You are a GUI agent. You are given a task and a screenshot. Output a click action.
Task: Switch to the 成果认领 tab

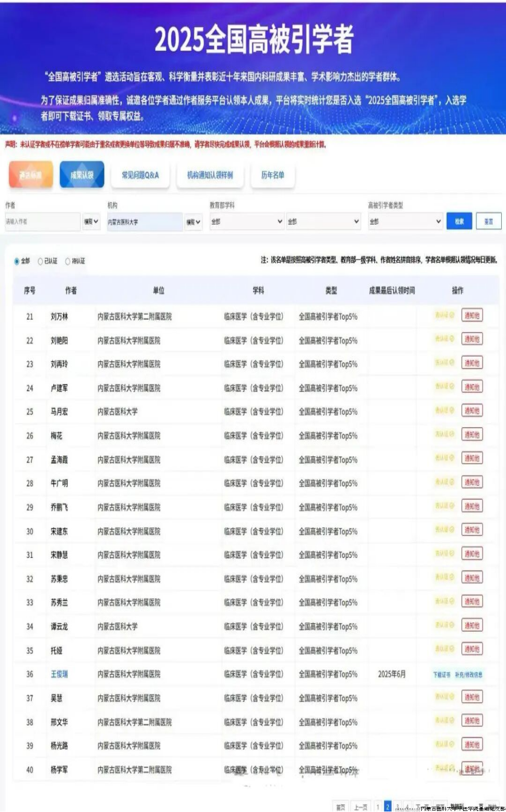click(82, 175)
